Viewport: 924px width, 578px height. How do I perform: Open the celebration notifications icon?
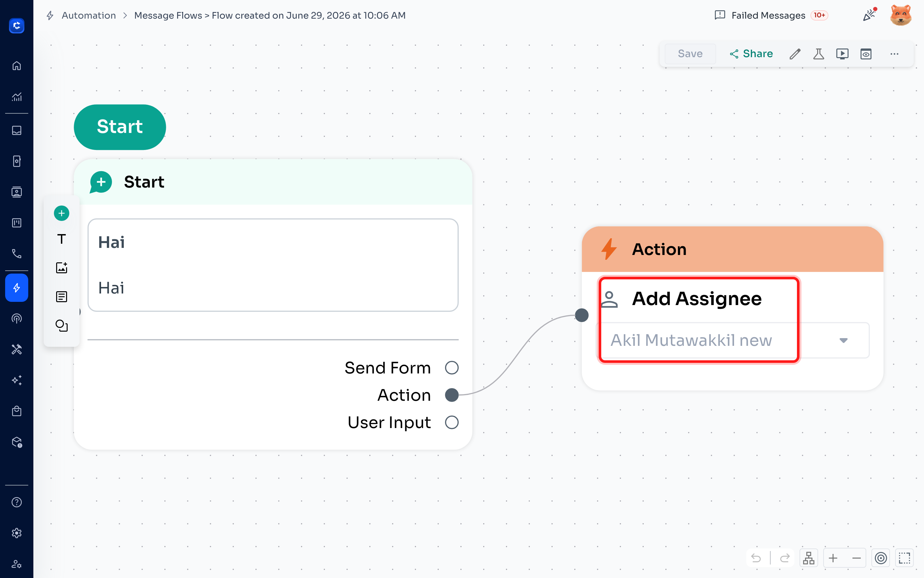869,15
